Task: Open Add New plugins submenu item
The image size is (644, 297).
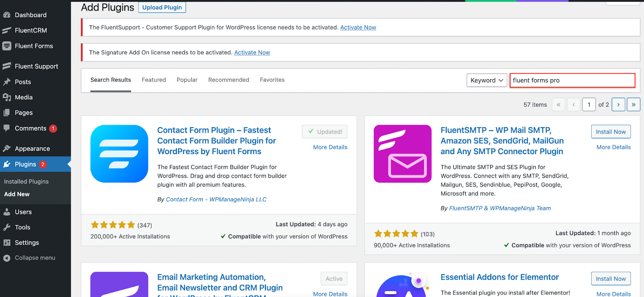Action: tap(17, 194)
